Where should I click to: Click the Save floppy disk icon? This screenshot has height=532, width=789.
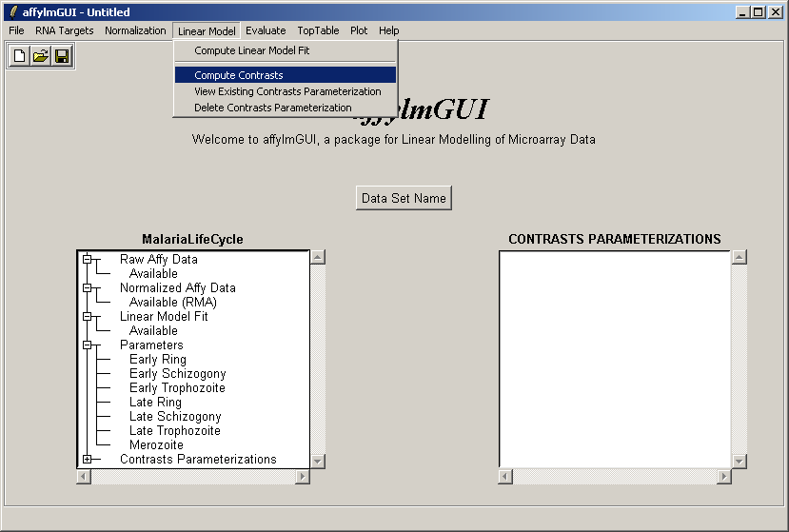pos(62,56)
